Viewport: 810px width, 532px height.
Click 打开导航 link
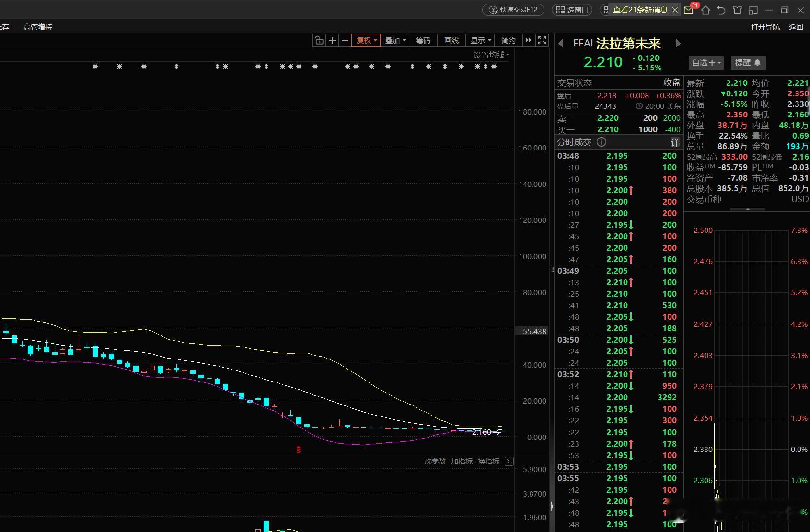coord(765,27)
